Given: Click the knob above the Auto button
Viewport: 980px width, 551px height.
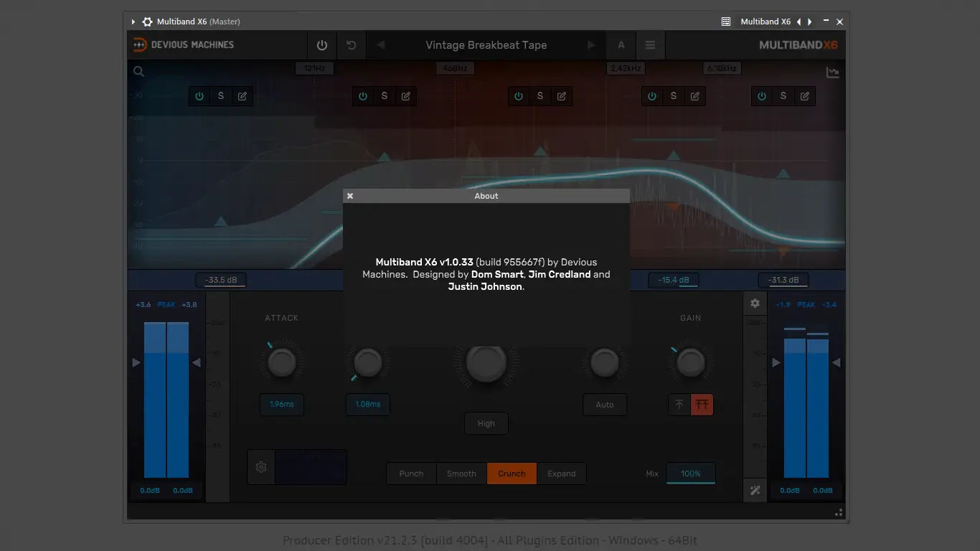Looking at the screenshot, I should pos(605,364).
